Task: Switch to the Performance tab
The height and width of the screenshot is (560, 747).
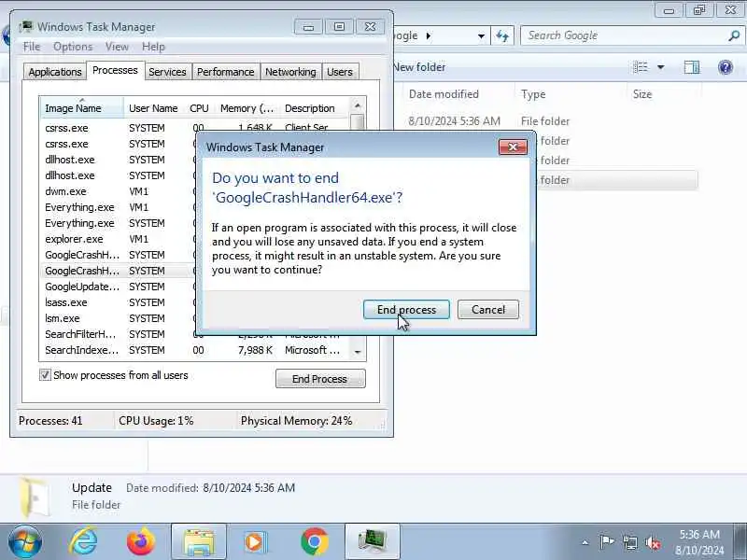Action: (225, 72)
